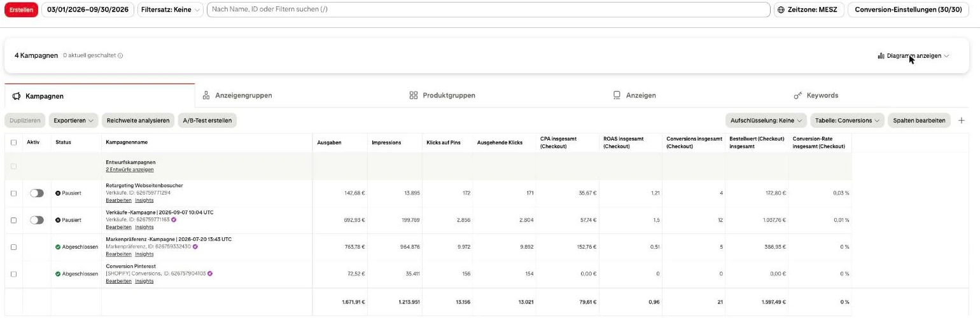Switch to the Anzeigengruppen tab

tap(237, 95)
